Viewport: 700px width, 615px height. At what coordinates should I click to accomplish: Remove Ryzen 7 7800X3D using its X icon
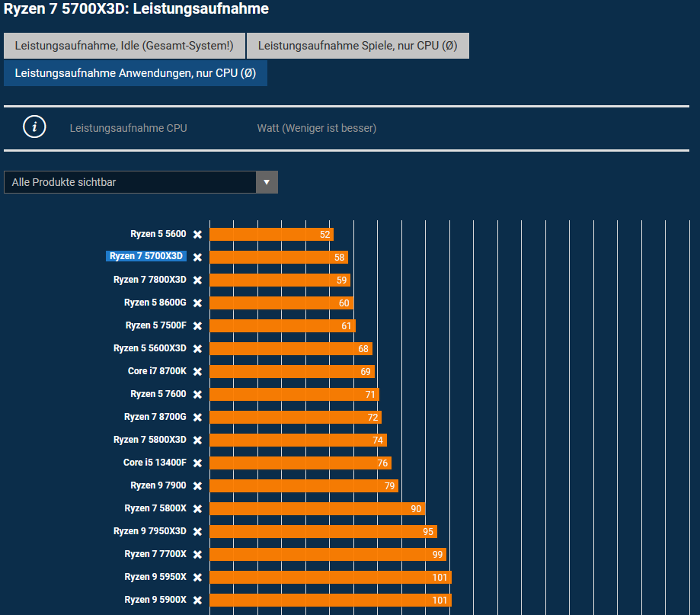[197, 280]
